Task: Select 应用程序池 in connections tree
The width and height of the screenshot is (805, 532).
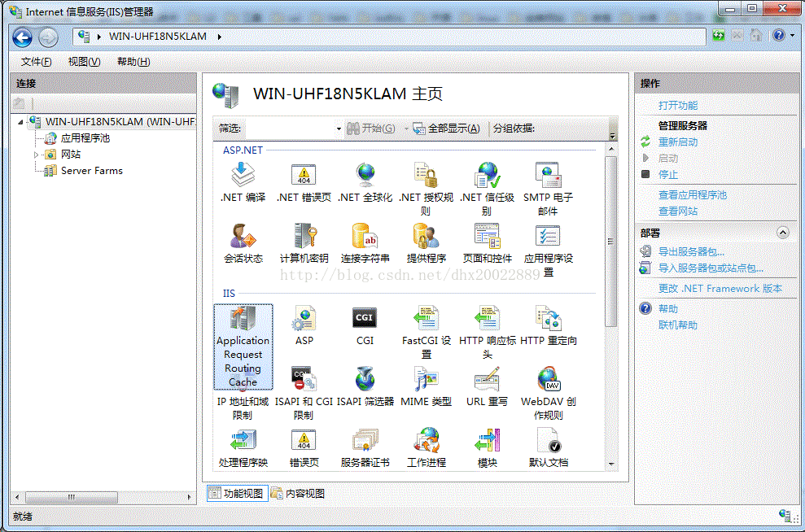Action: (85, 138)
